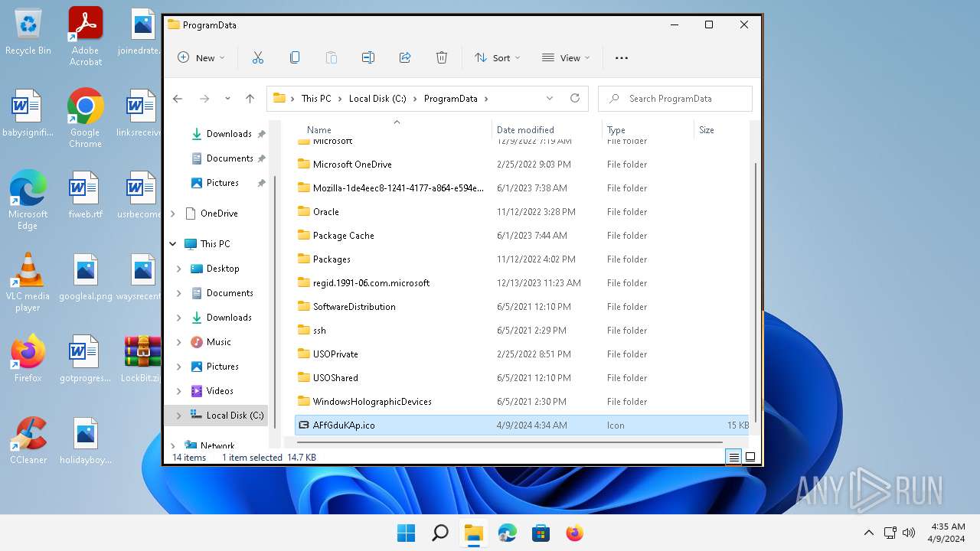This screenshot has width=980, height=551.
Task: Refresh the ProgramData folder view
Action: point(575,98)
